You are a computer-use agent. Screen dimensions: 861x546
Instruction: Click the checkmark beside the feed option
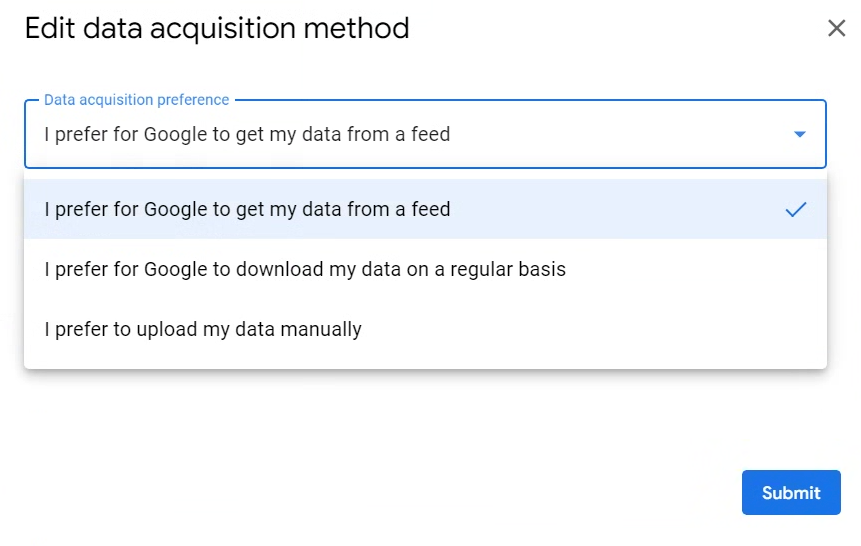(x=795, y=209)
